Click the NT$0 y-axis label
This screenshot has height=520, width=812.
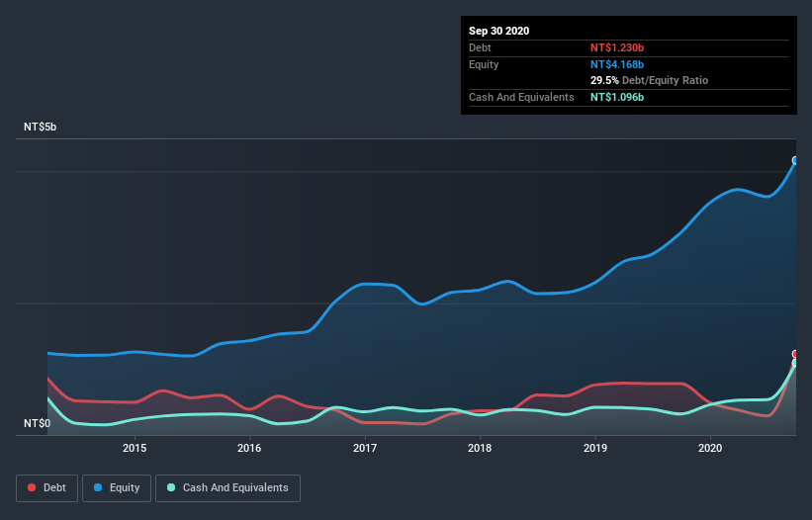point(38,423)
